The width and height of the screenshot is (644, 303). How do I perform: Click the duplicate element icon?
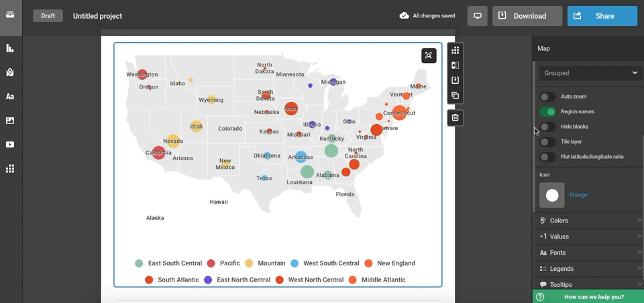tap(455, 95)
